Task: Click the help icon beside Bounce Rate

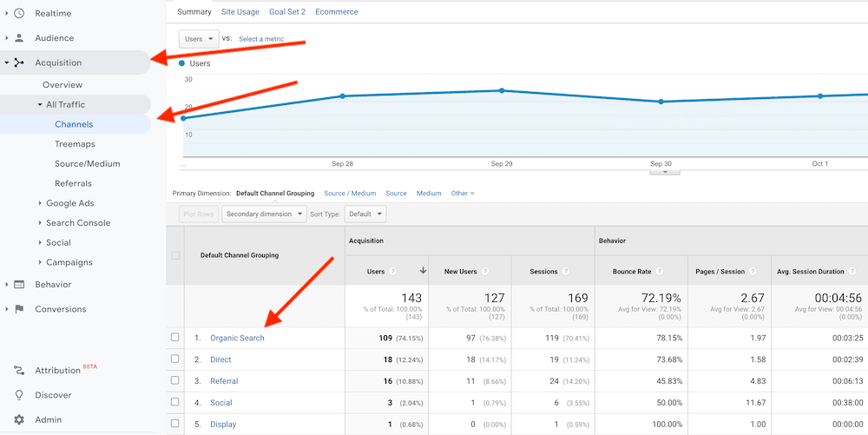Action: [x=659, y=272]
